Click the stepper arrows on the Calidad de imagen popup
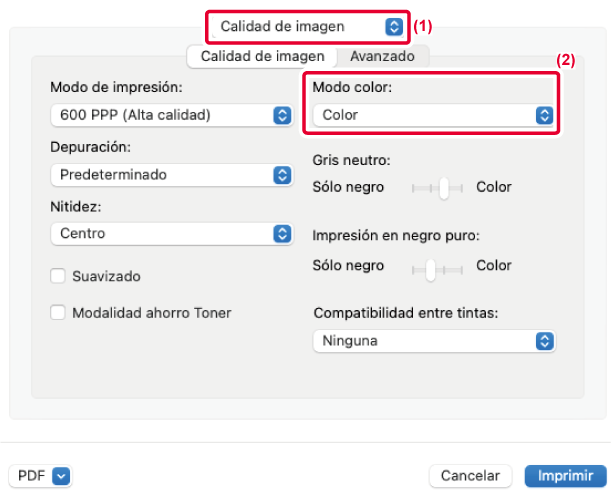The width and height of the screenshot is (611, 494). coord(393,27)
